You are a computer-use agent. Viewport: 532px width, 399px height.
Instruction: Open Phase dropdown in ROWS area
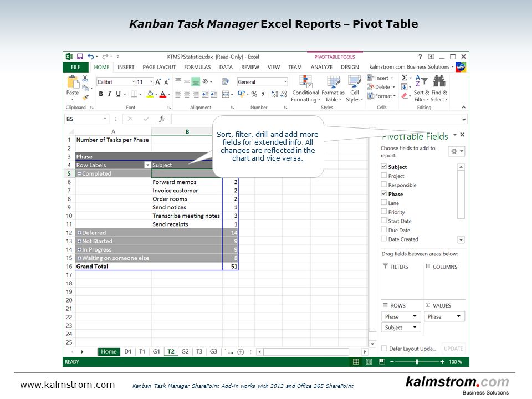(415, 316)
